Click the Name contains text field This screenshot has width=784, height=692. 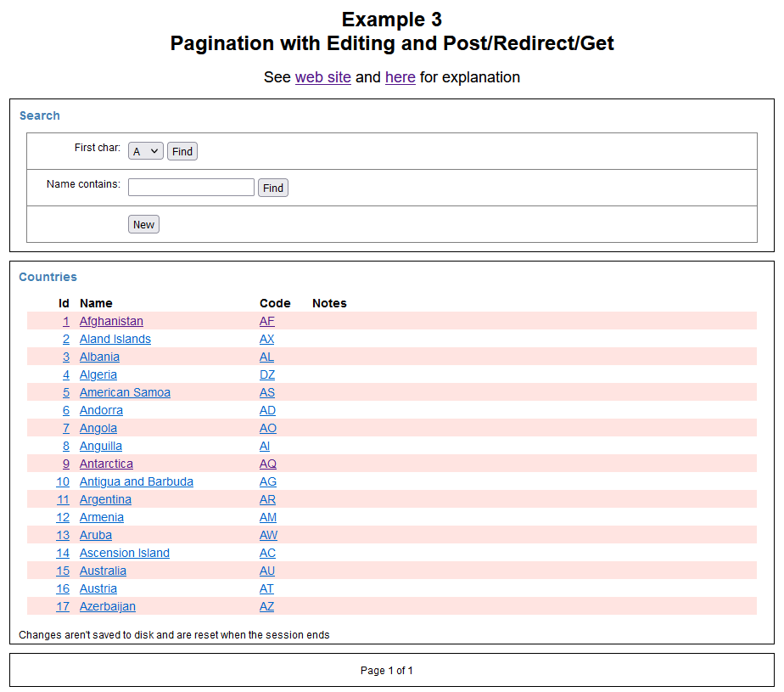(191, 188)
